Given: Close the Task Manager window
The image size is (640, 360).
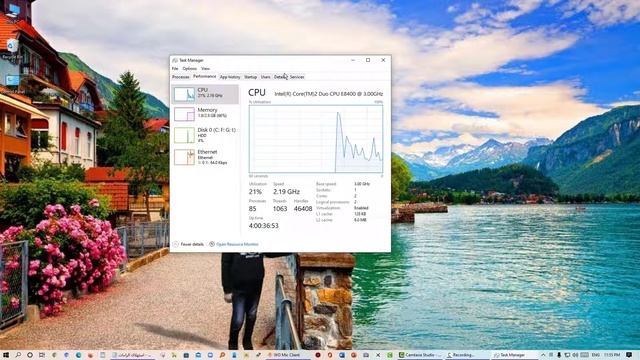Looking at the screenshot, I should click(383, 60).
